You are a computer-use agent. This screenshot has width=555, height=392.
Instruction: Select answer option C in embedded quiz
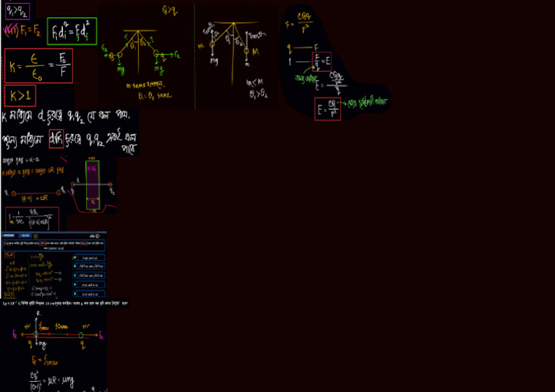[88, 275]
